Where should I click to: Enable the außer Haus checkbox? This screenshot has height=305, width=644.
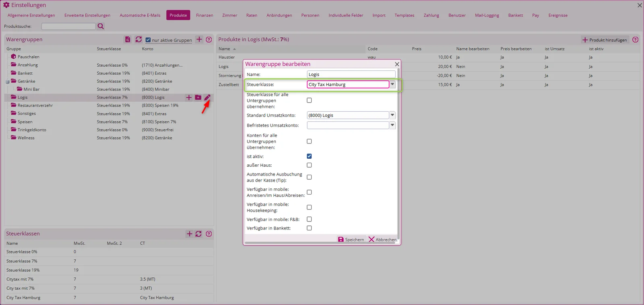pos(309,165)
